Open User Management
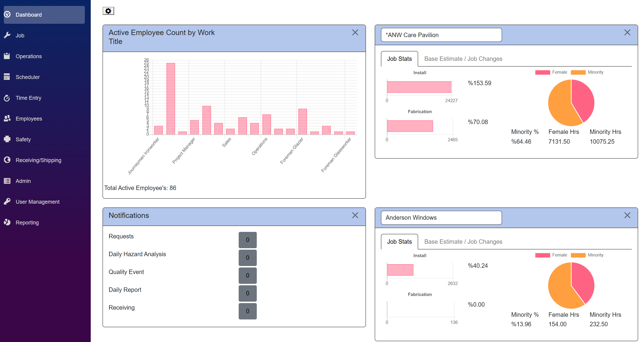Image resolution: width=644 pixels, height=342 pixels. tap(38, 202)
